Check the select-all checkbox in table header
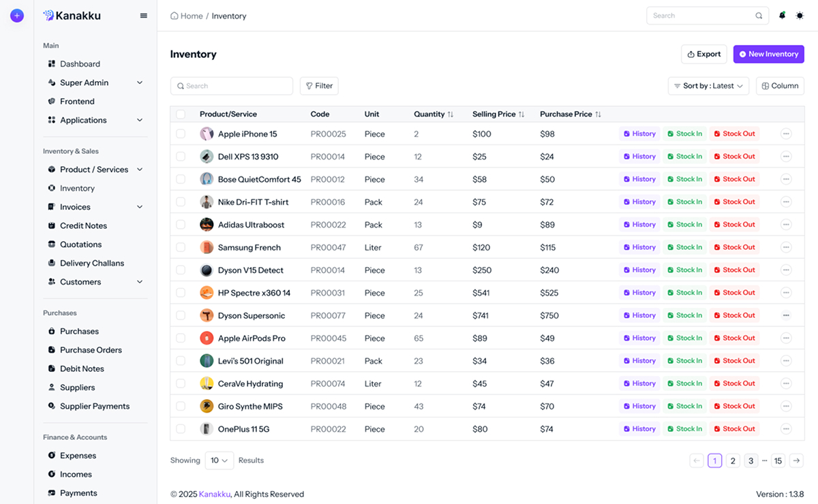The image size is (818, 504). pos(181,114)
